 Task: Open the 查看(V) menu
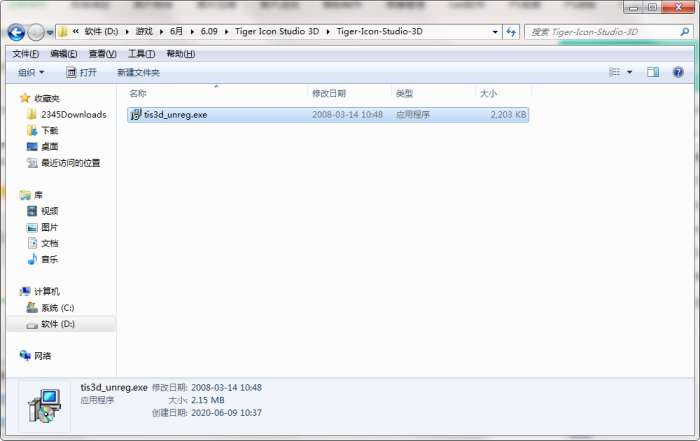click(103, 54)
